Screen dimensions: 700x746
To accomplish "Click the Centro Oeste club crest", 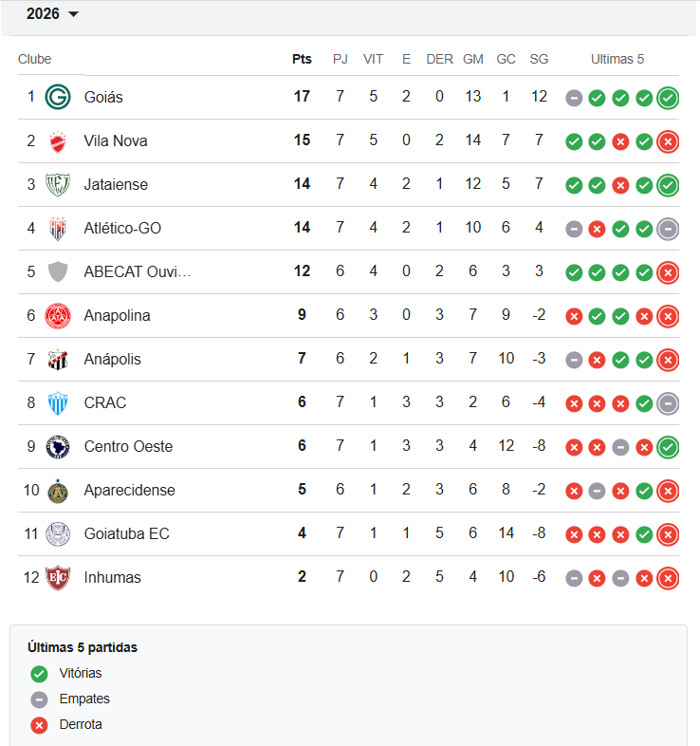I will (x=58, y=446).
